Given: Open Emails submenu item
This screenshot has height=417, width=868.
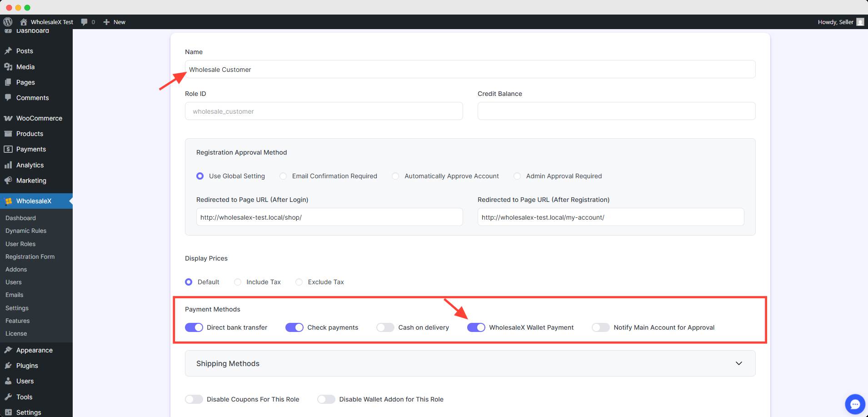Looking at the screenshot, I should click(14, 295).
